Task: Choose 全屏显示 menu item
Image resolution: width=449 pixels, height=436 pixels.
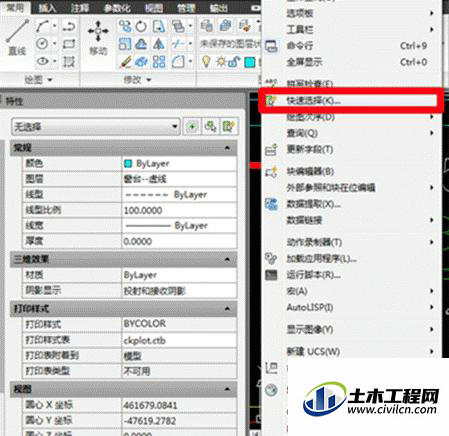Action: (352, 62)
